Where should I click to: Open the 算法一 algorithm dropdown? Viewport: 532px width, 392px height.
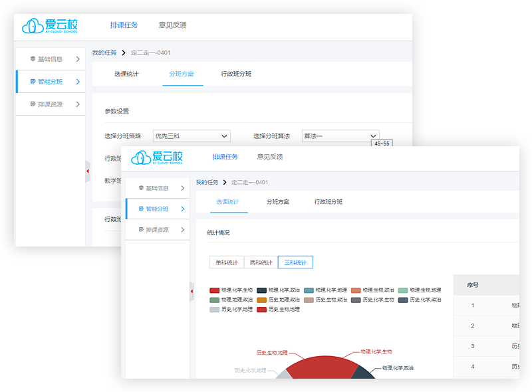point(340,136)
